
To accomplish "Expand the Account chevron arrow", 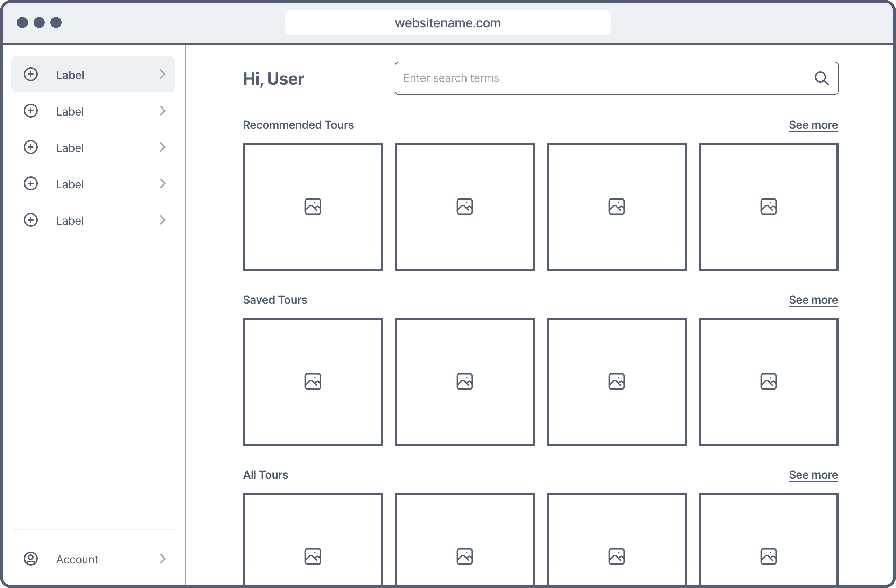I will click(x=163, y=559).
